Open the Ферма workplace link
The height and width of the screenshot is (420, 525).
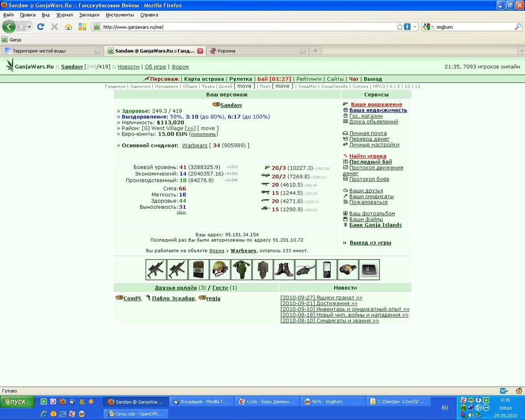[x=217, y=251]
